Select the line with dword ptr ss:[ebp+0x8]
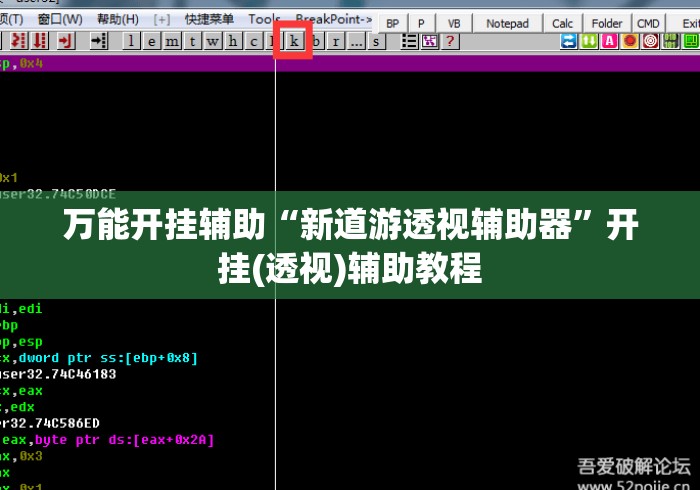Viewport: 700px width, 490px height. 99,358
